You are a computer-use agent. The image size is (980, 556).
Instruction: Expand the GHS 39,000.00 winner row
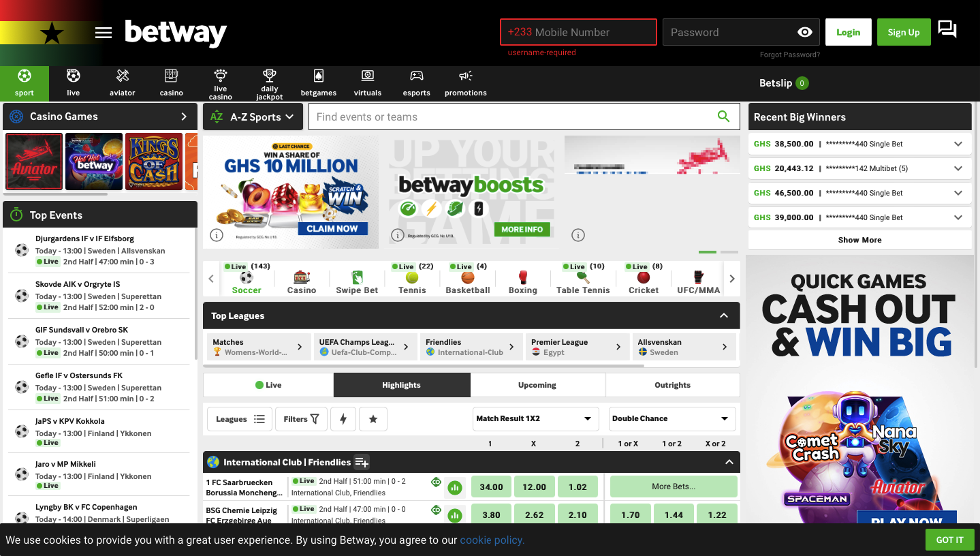point(958,217)
